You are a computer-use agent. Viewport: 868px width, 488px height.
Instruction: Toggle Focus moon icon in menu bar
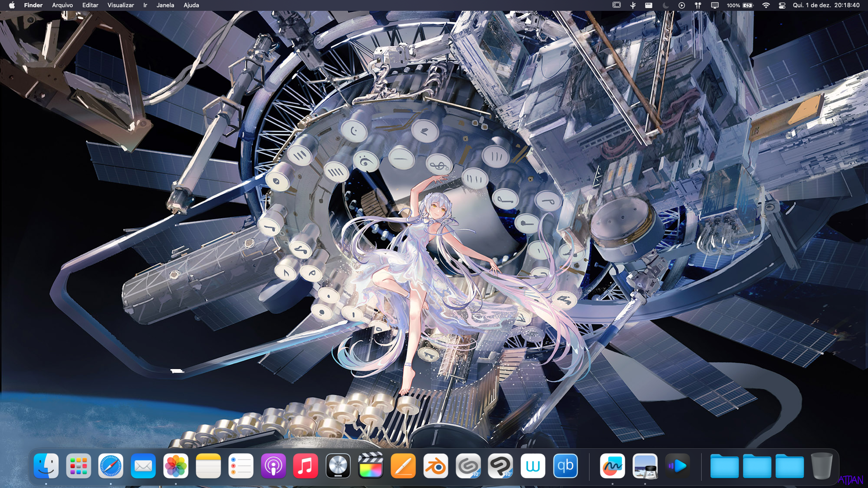click(x=665, y=5)
